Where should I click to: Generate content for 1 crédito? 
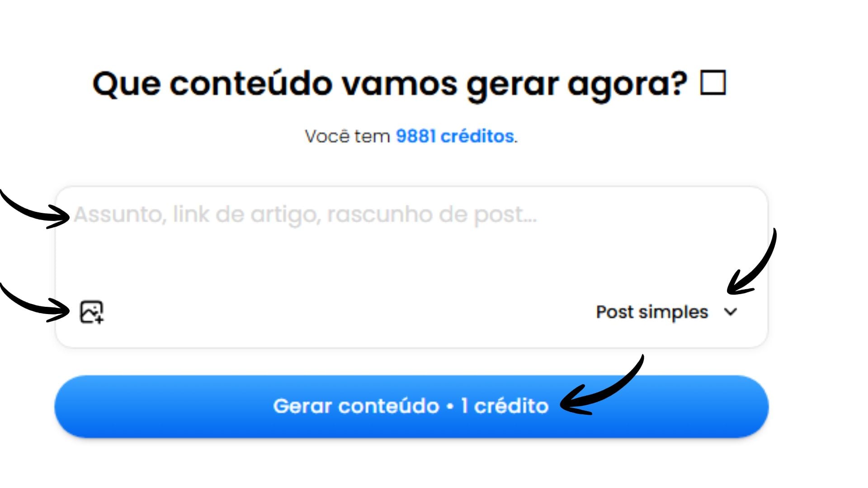(x=411, y=406)
